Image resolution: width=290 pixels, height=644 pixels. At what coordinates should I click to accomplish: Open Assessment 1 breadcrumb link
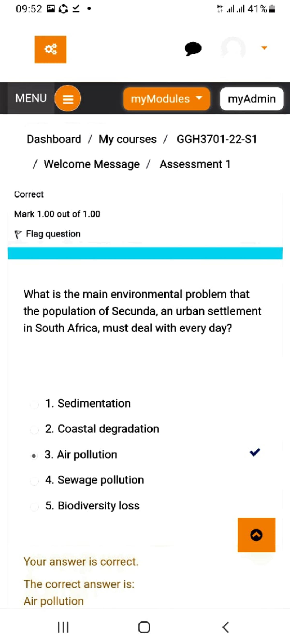click(195, 164)
